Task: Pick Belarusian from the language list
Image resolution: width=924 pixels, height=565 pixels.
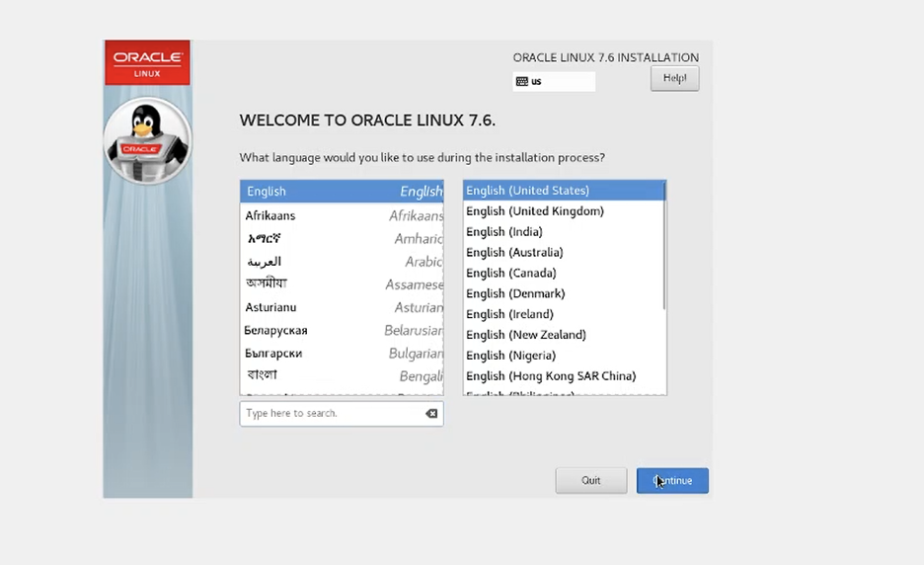Action: pyautogui.click(x=341, y=330)
